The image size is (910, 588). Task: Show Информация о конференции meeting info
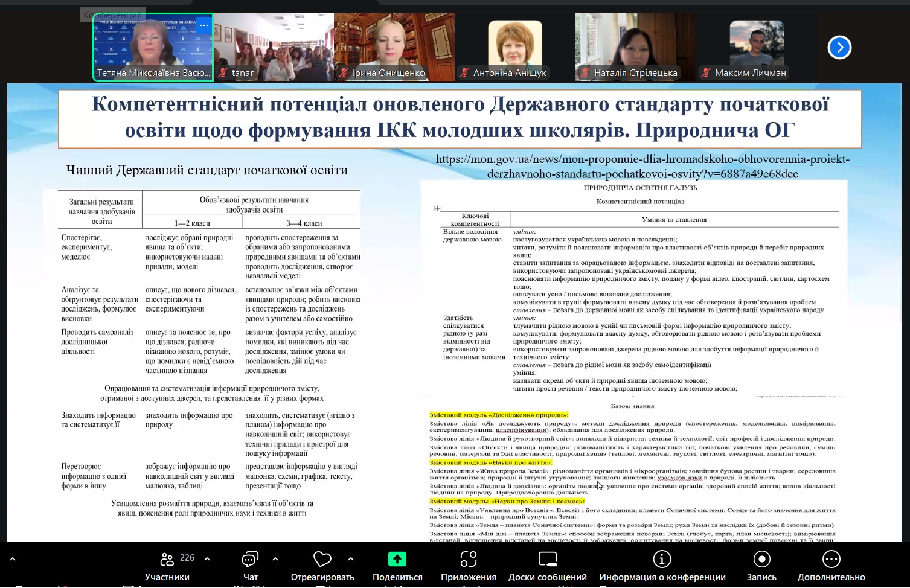662,560
